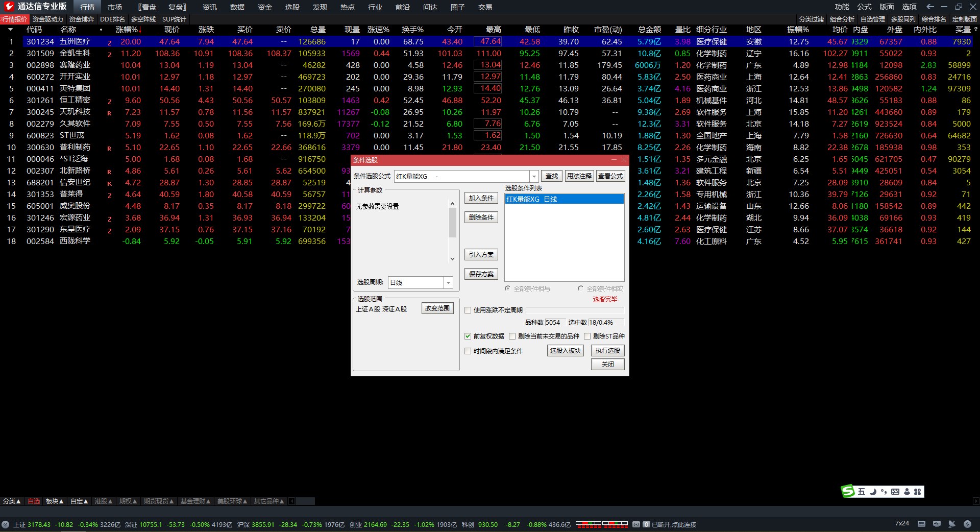Check the 剔除ST品种 option

(x=587, y=336)
